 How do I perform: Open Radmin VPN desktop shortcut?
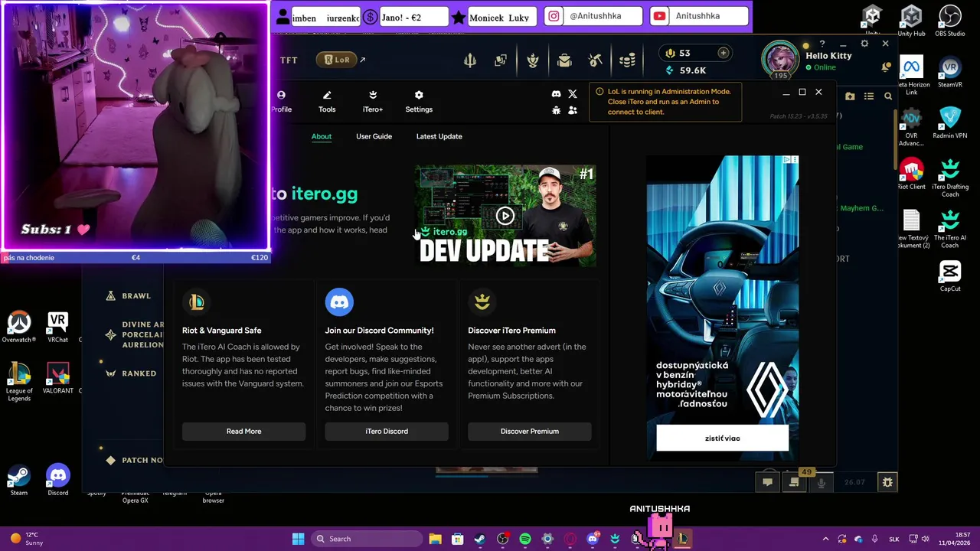click(x=950, y=123)
